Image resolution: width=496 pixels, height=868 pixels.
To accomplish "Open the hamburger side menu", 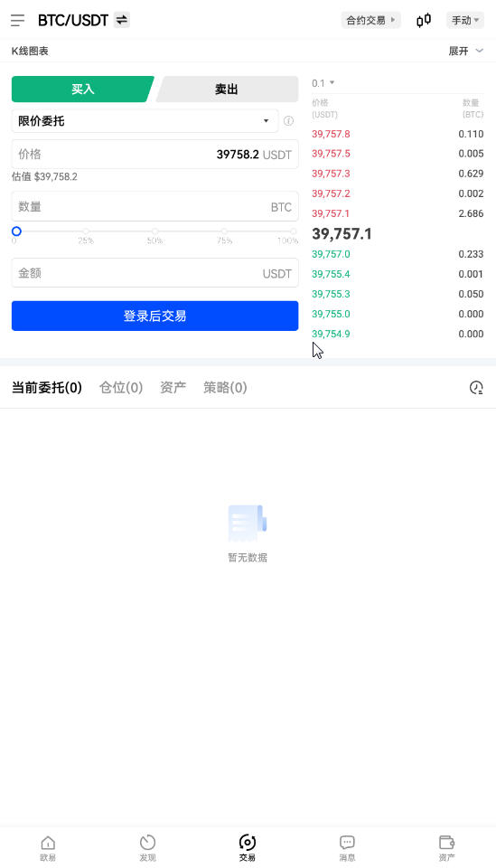I will point(18,21).
